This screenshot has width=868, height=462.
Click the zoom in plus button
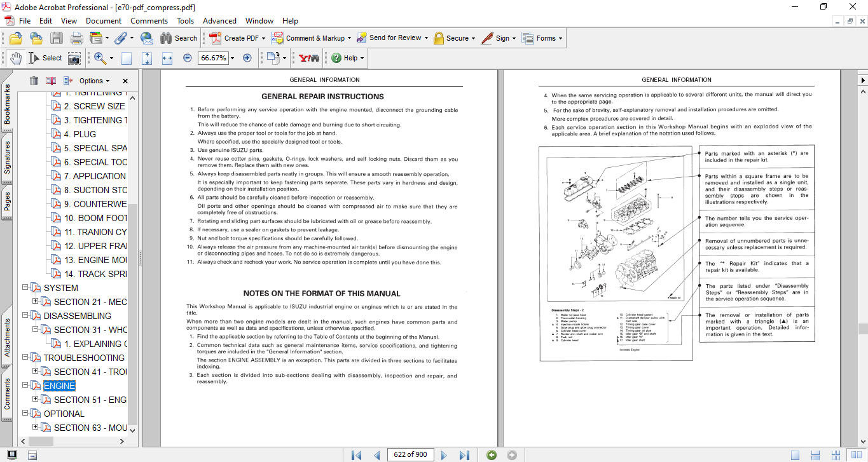coord(247,58)
